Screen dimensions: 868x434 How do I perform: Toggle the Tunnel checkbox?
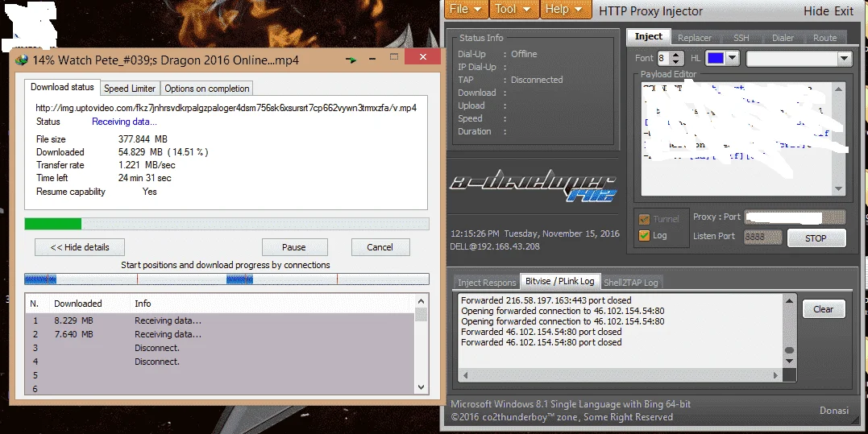pyautogui.click(x=644, y=219)
